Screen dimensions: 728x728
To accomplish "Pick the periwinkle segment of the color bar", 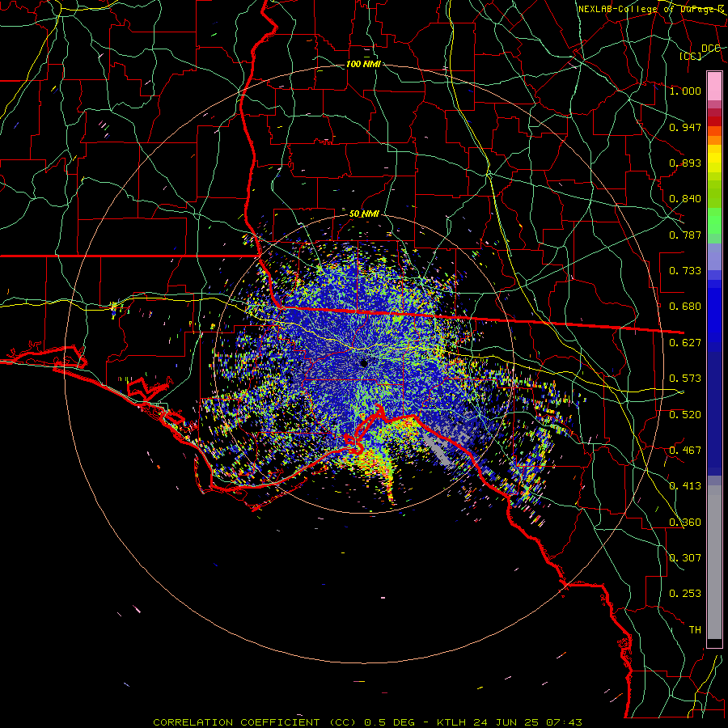I will 714,257.
